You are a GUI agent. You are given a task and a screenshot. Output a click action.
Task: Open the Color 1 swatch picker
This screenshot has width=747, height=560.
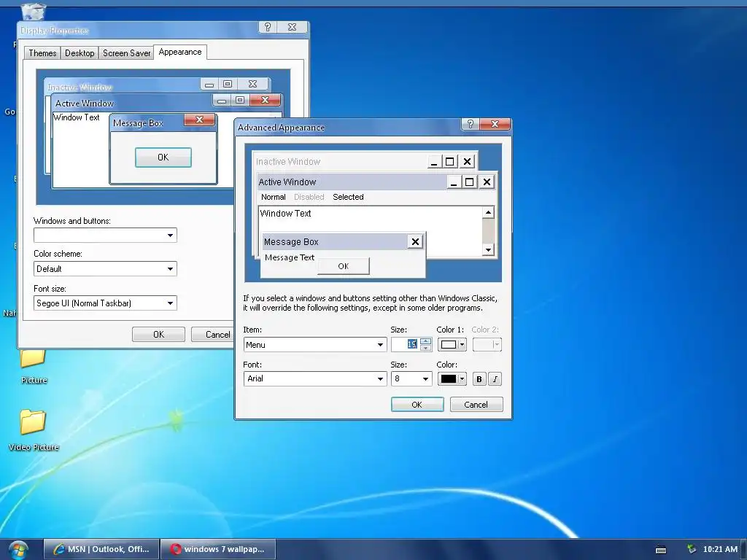[452, 345]
